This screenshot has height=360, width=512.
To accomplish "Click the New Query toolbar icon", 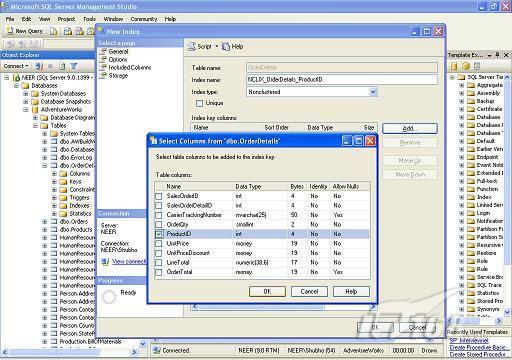I will coord(10,31).
